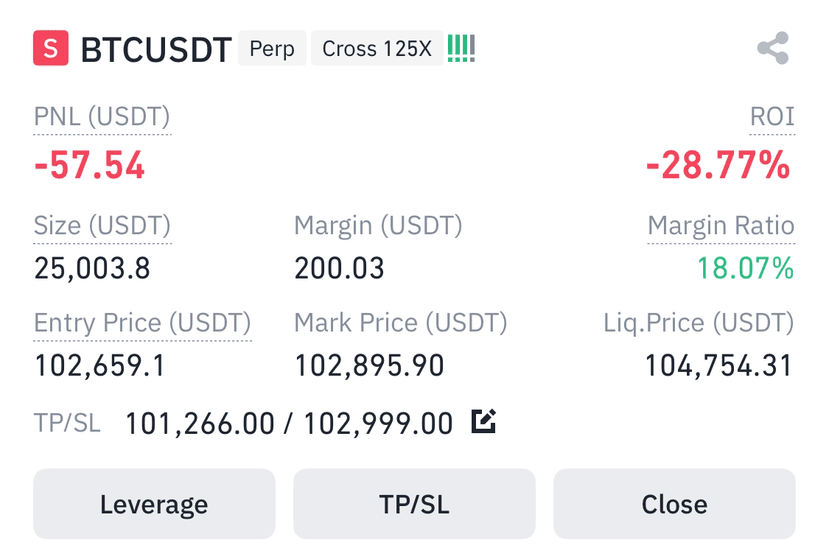Open the BTCUSDT symbol title

(x=156, y=50)
